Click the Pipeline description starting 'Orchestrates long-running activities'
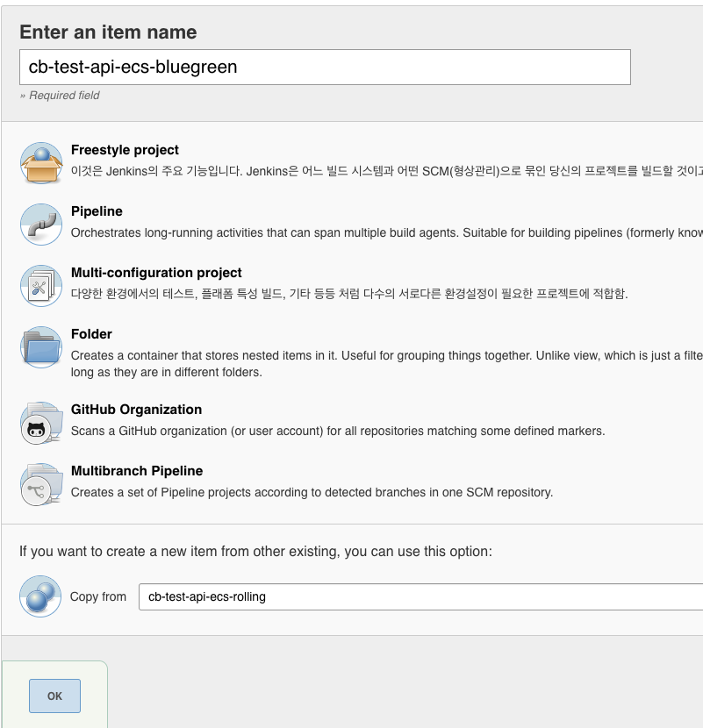 pyautogui.click(x=386, y=232)
